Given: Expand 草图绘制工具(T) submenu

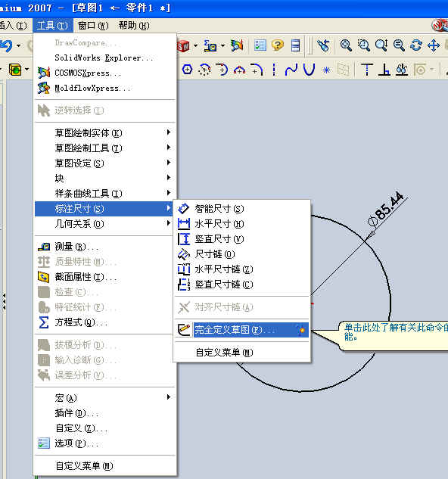Looking at the screenshot, I should (105, 148).
